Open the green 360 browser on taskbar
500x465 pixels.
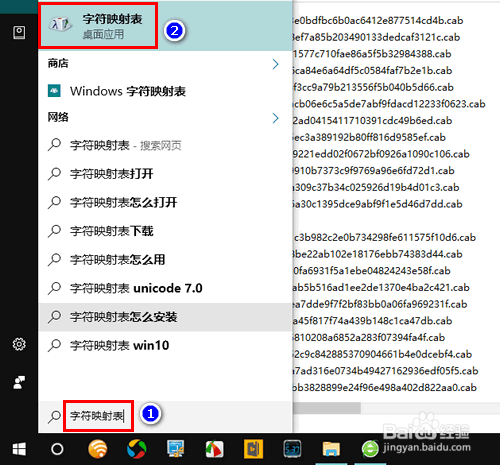[x=370, y=449]
